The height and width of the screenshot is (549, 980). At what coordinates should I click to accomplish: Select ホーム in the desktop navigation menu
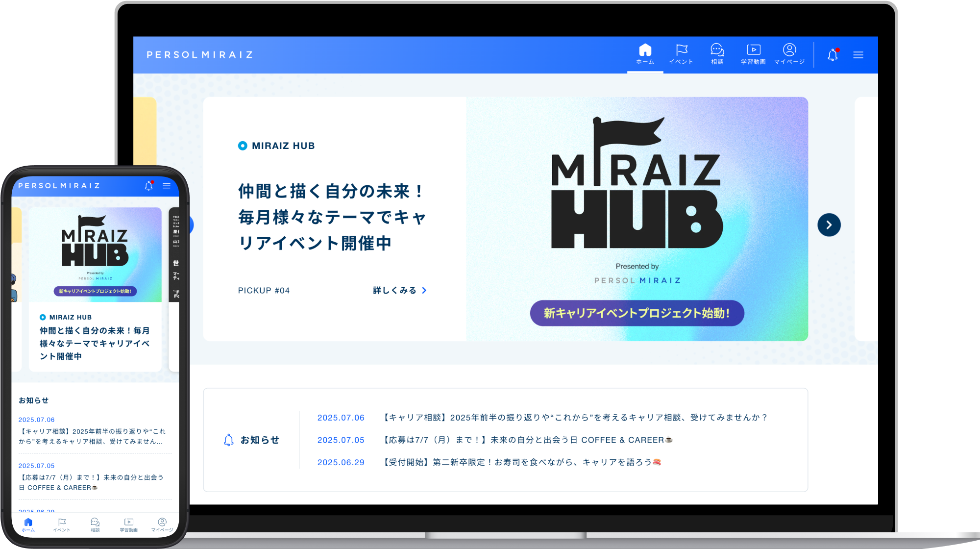pos(645,54)
